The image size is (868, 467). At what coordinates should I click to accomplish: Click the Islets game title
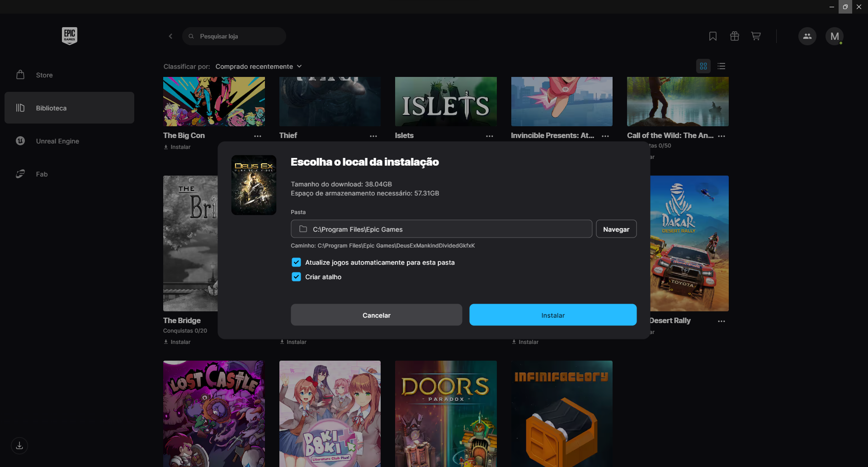pos(404,135)
